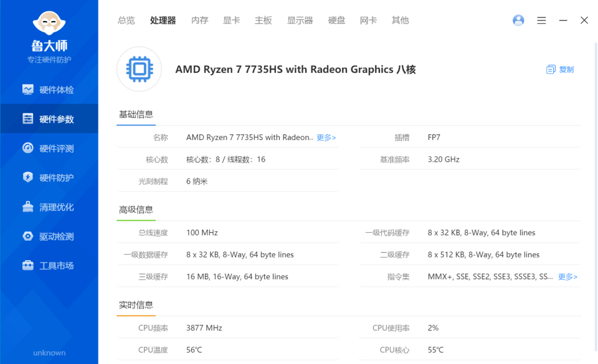
Task: Click the 55°C CPU core value
Action: (x=435, y=350)
